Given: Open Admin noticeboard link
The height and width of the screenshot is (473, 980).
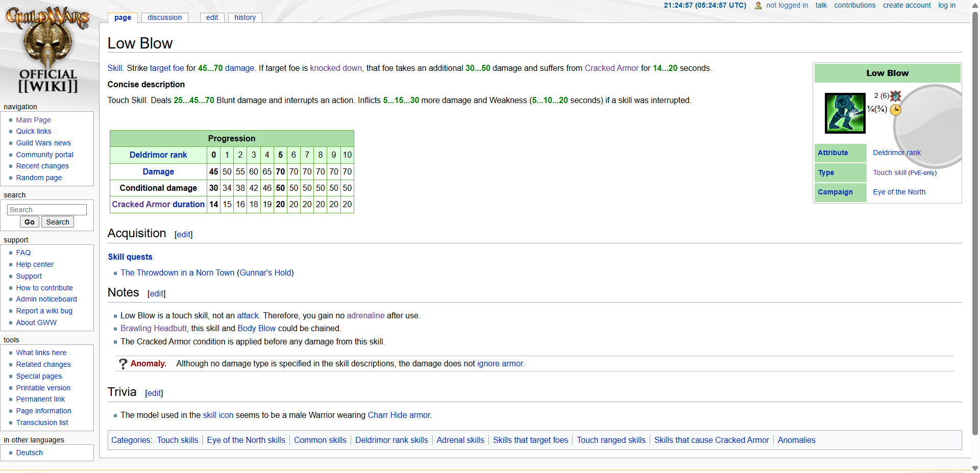Looking at the screenshot, I should pos(46,299).
